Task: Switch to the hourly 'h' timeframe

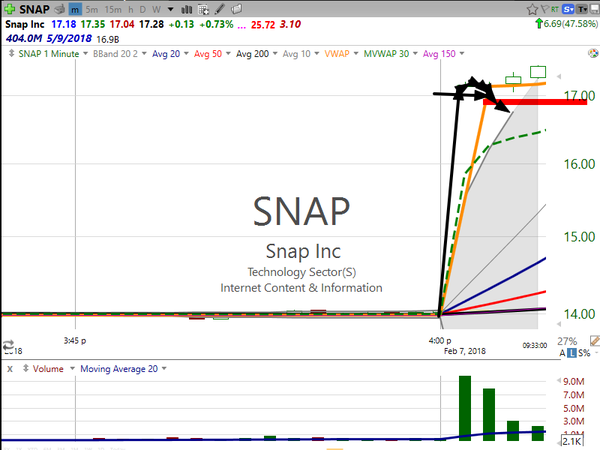Action: point(130,9)
